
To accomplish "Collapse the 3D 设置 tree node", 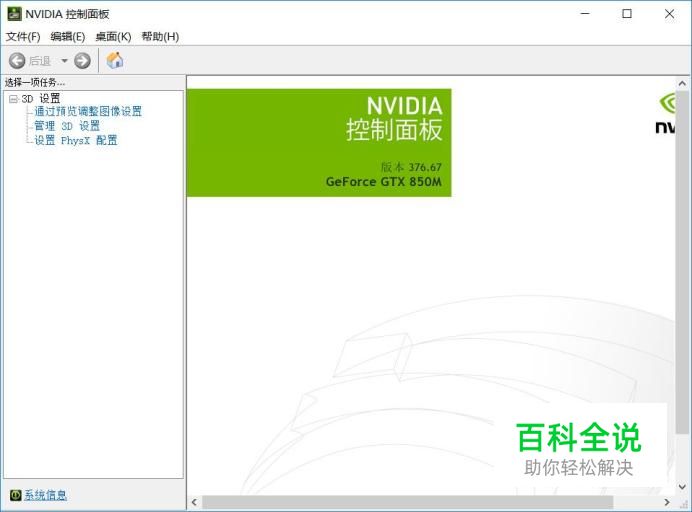I will [x=13, y=99].
